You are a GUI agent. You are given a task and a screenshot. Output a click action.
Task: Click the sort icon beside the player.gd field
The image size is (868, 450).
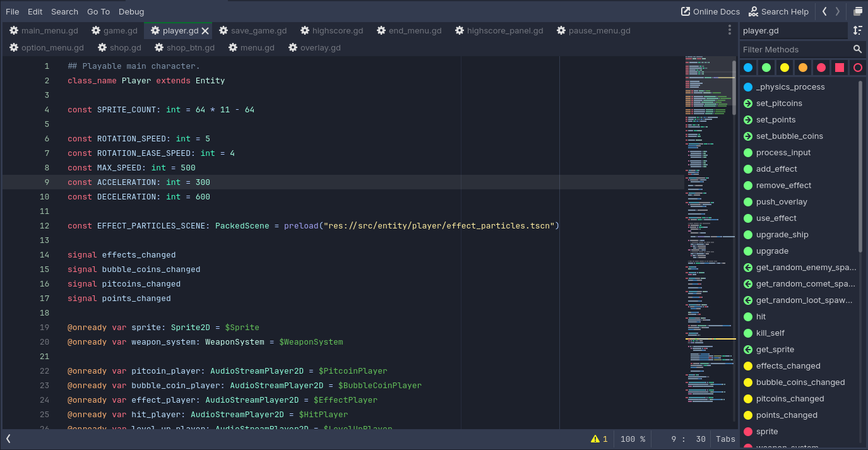coord(857,30)
